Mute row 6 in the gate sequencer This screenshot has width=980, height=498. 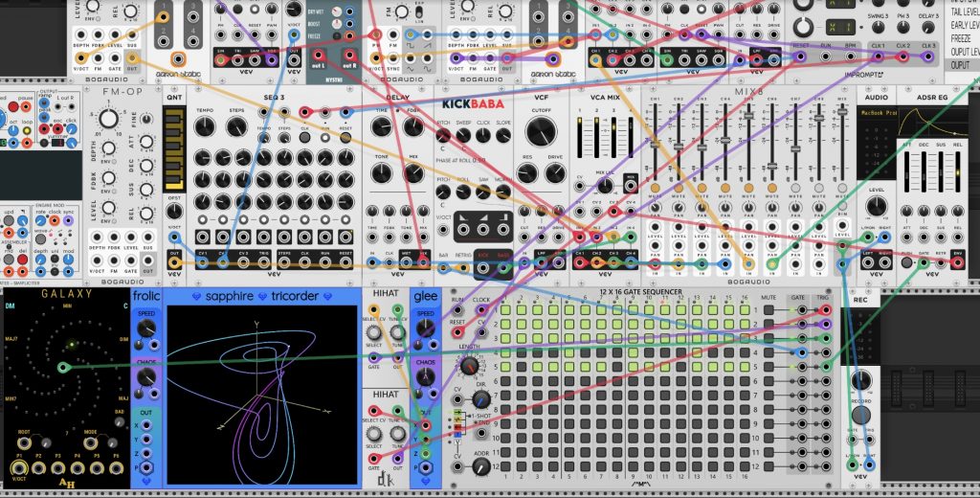click(x=768, y=382)
